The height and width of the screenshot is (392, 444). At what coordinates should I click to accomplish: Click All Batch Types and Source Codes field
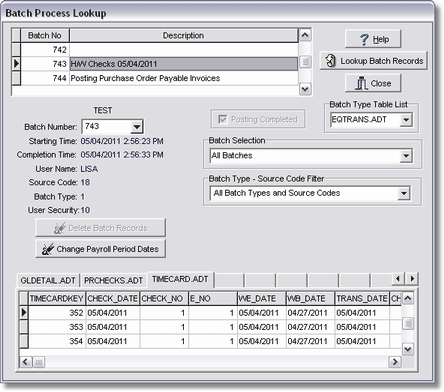304,193
